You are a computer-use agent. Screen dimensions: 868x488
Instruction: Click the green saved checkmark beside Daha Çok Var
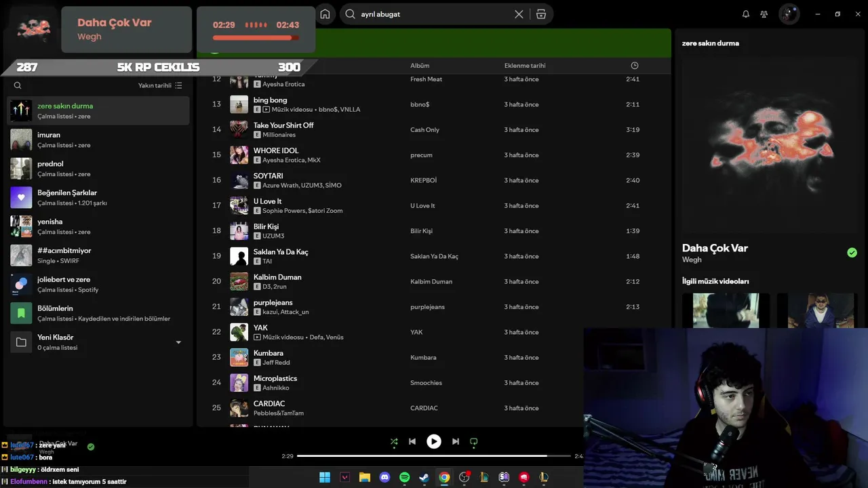pyautogui.click(x=852, y=253)
